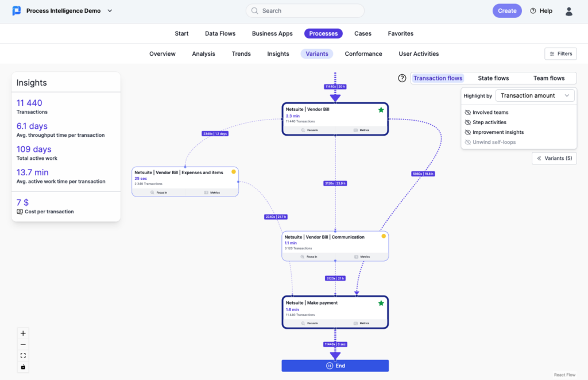588x380 pixels.
Task: Click the Process Intelligence logo icon
Action: (17, 11)
